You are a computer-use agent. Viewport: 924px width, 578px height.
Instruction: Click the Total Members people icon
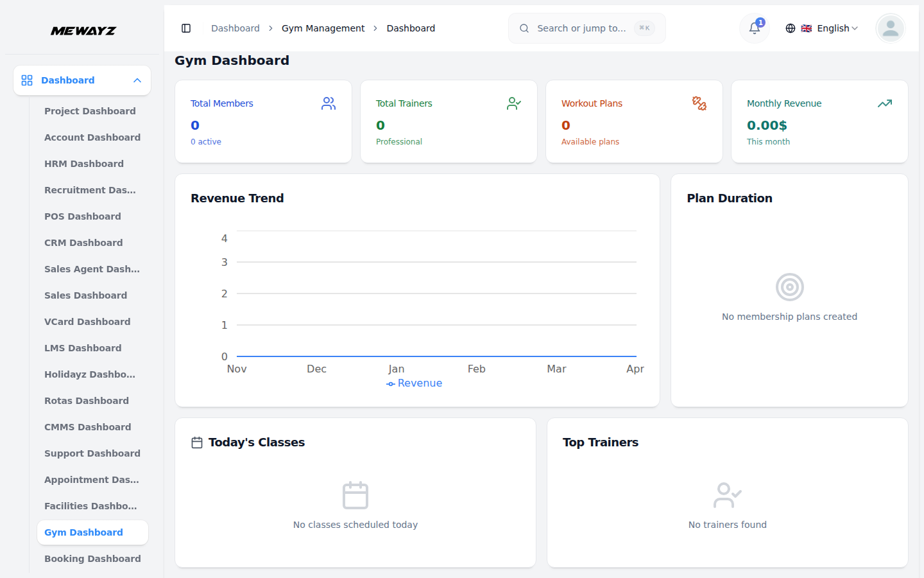click(x=329, y=103)
